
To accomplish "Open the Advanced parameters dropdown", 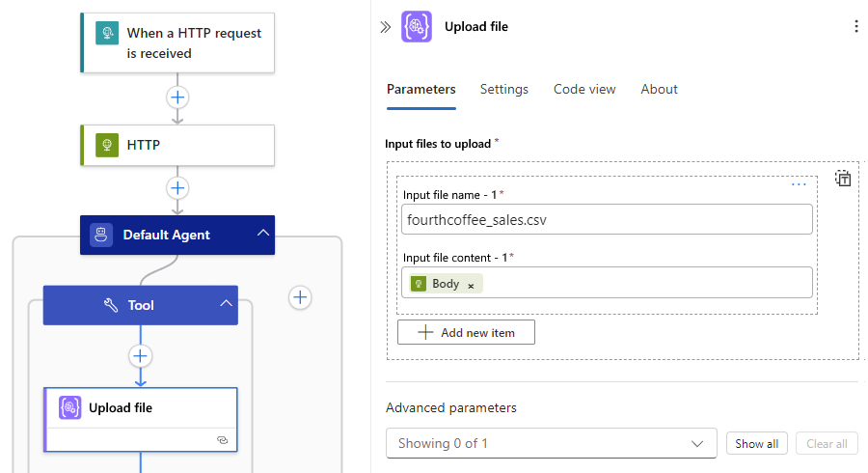I will (551, 443).
